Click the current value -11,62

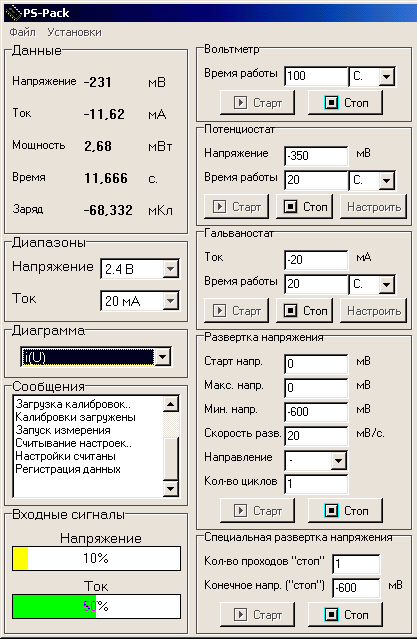pyautogui.click(x=104, y=114)
